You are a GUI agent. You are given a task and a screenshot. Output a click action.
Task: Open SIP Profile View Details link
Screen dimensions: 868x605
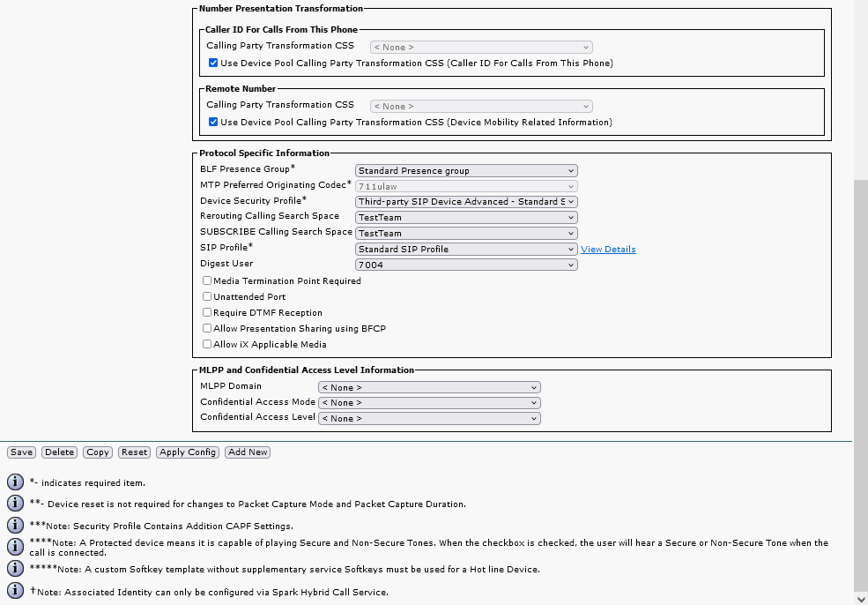(x=608, y=250)
